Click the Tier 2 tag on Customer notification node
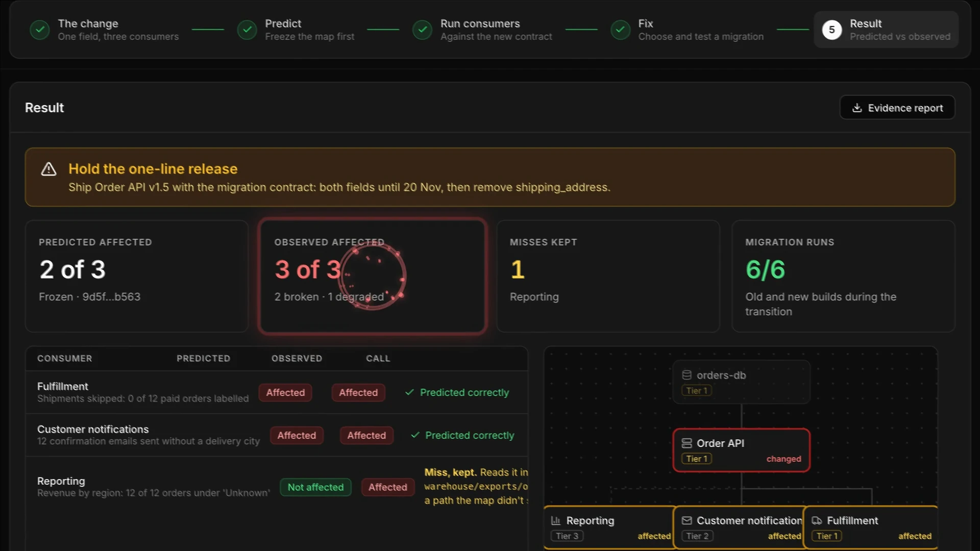Image resolution: width=980 pixels, height=551 pixels. tap(697, 536)
